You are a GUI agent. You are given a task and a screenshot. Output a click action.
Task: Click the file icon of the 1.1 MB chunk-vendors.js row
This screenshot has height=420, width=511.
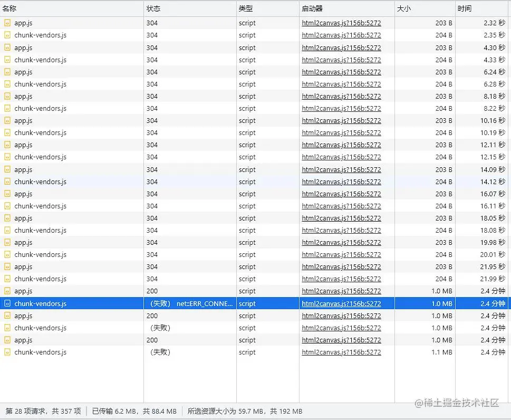pyautogui.click(x=7, y=352)
